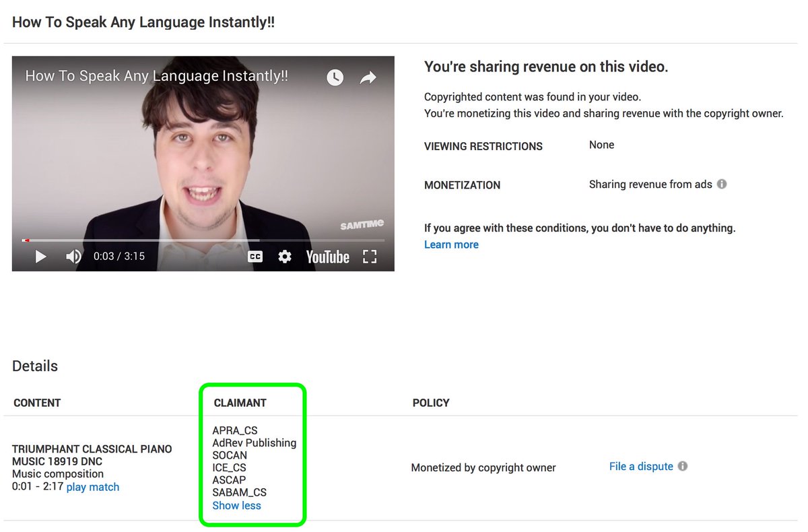808x532 pixels.
Task: Add the video to Watch Later clock icon
Action: click(335, 77)
